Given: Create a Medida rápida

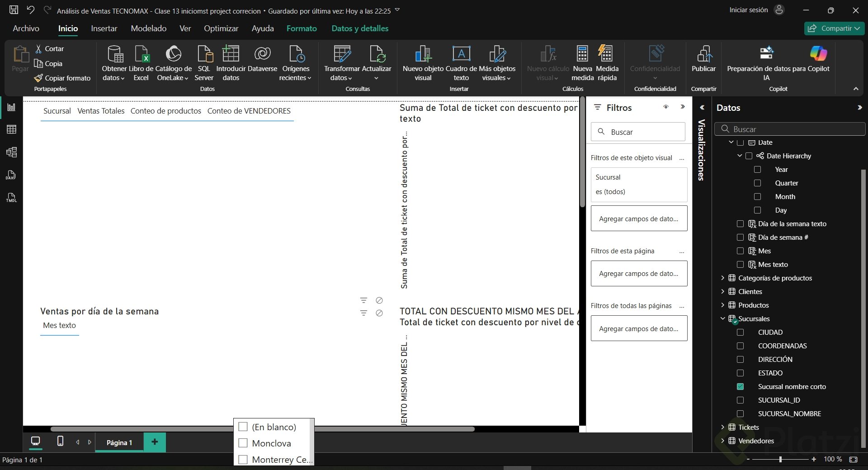Looking at the screenshot, I should point(607,63).
